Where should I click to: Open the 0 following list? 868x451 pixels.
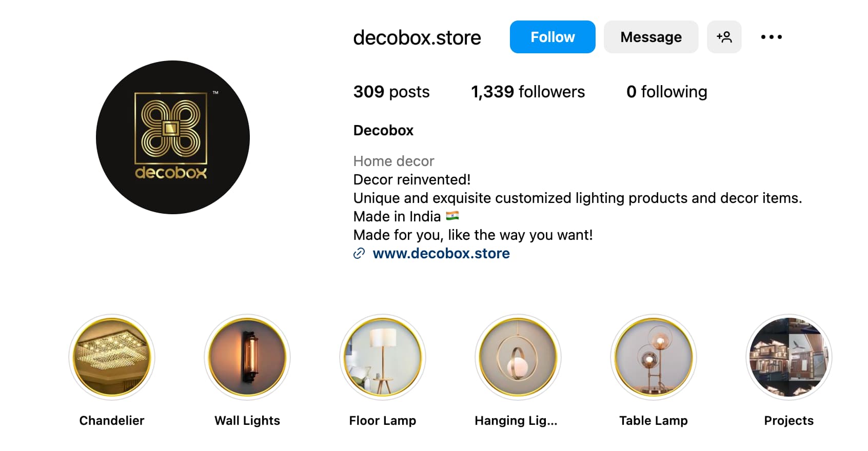point(666,92)
